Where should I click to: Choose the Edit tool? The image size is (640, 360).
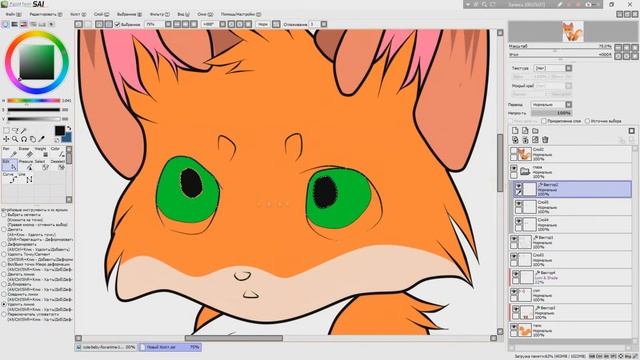[x=10, y=165]
